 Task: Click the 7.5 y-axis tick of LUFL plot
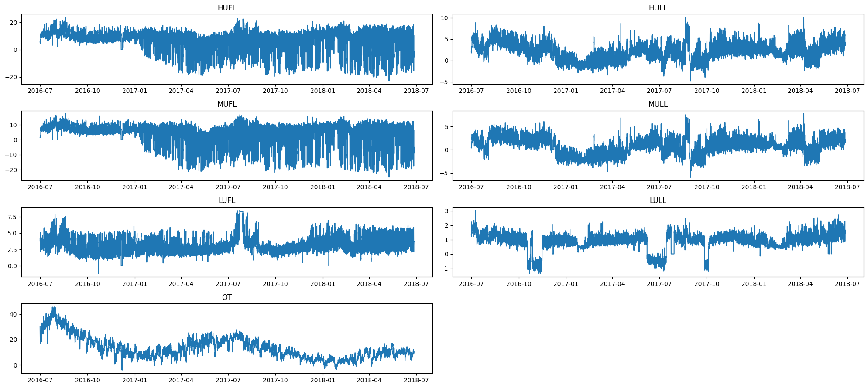pyautogui.click(x=12, y=217)
